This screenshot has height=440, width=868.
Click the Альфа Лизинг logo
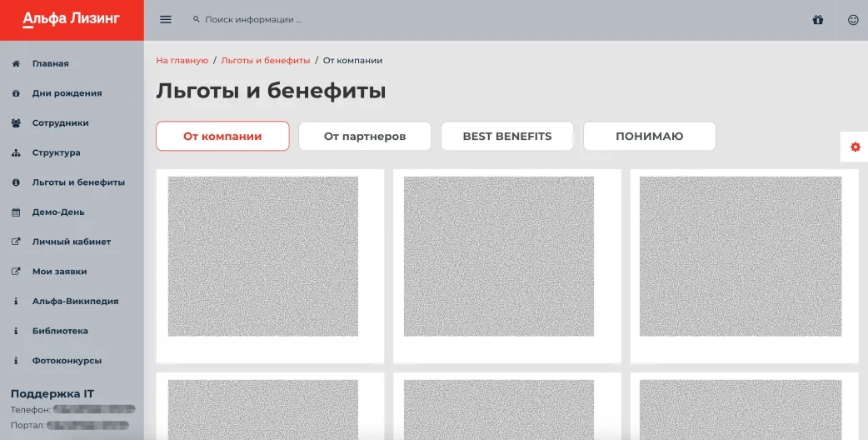(x=72, y=20)
